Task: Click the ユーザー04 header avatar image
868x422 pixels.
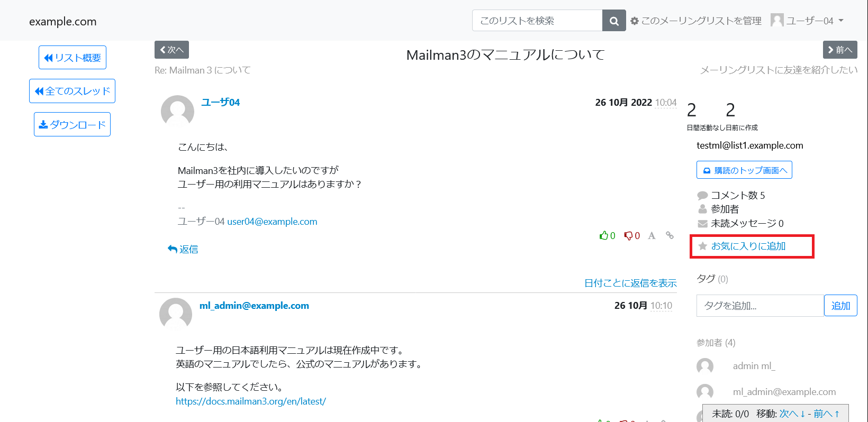Action: (777, 20)
